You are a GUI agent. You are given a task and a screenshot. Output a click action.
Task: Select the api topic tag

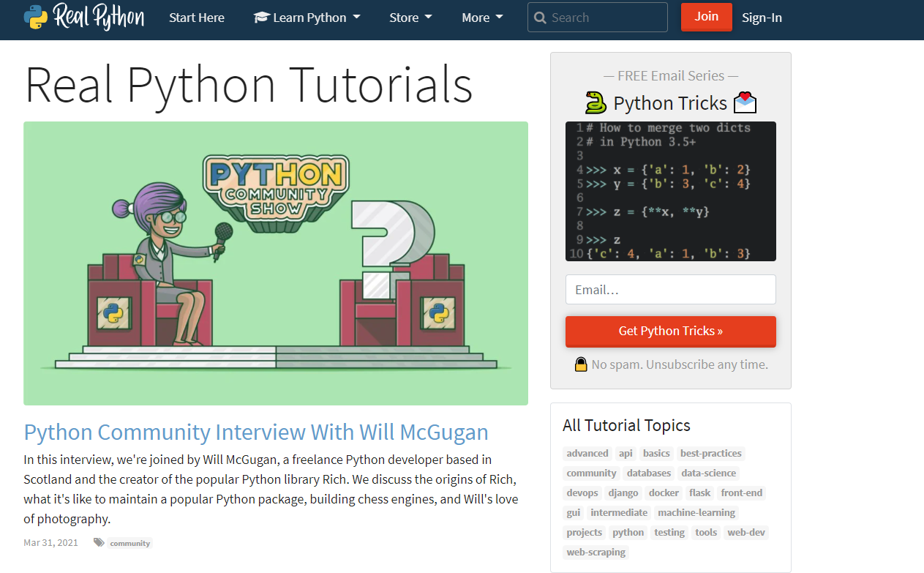(626, 453)
